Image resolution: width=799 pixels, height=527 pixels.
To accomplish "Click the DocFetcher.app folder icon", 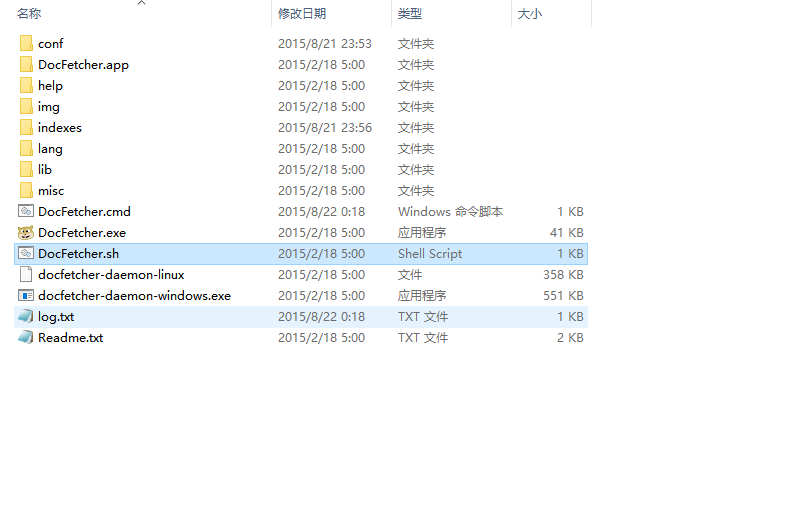I will point(26,64).
